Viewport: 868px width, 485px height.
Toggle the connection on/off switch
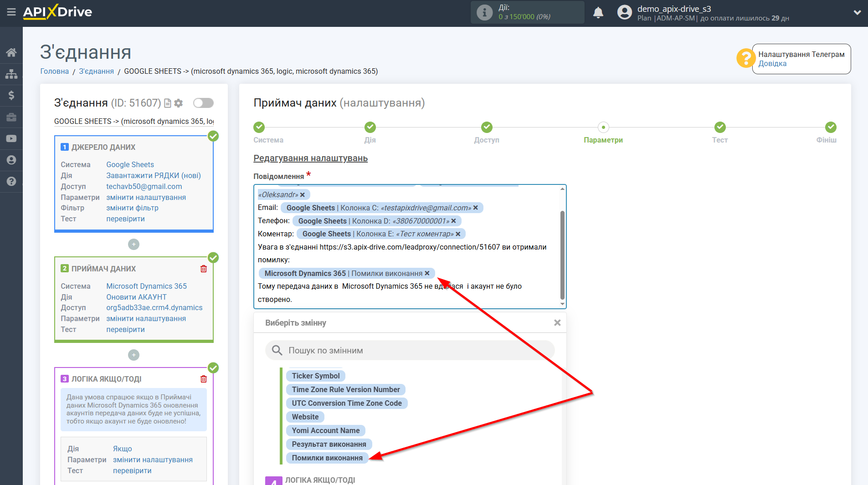point(203,103)
